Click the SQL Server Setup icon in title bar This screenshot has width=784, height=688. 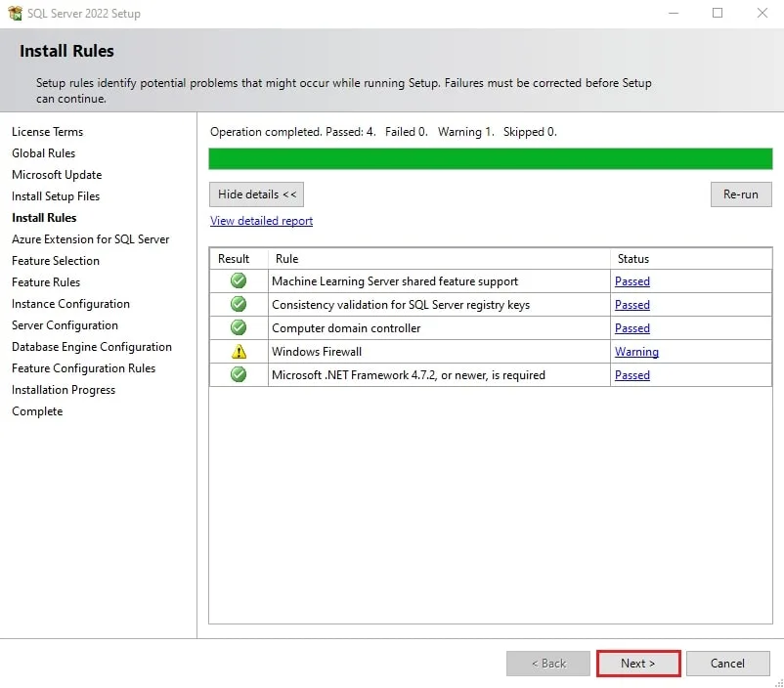(x=16, y=13)
